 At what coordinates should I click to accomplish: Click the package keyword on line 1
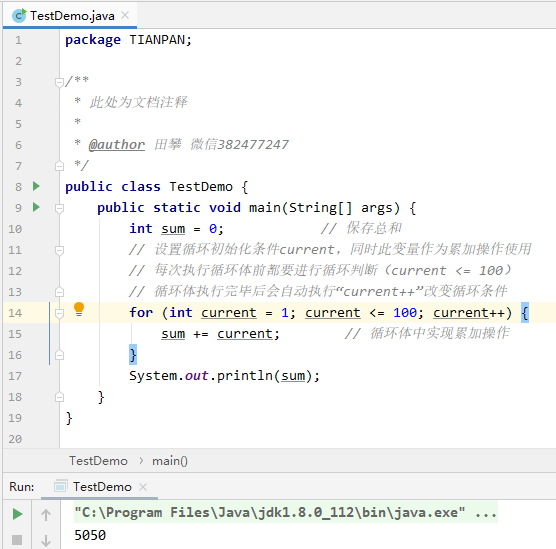(x=93, y=40)
